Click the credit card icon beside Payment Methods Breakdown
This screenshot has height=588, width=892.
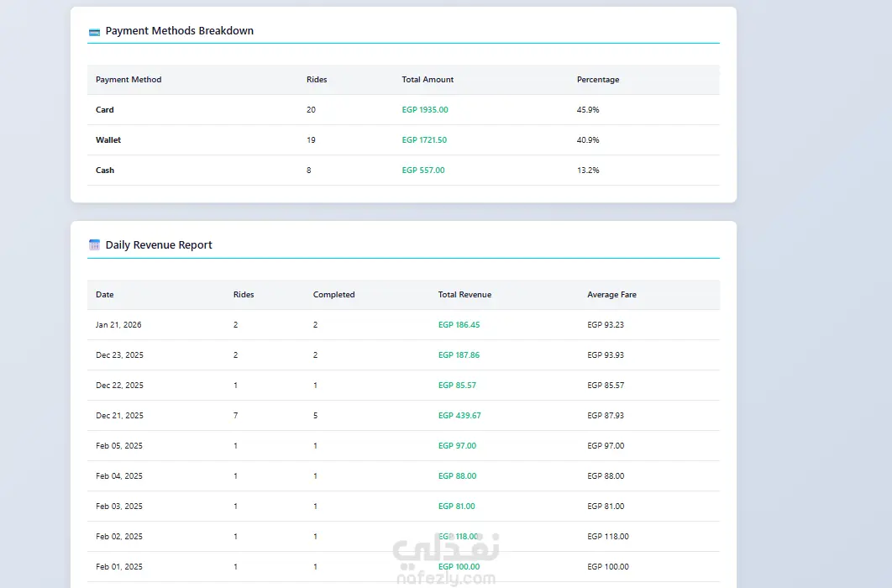[94, 32]
